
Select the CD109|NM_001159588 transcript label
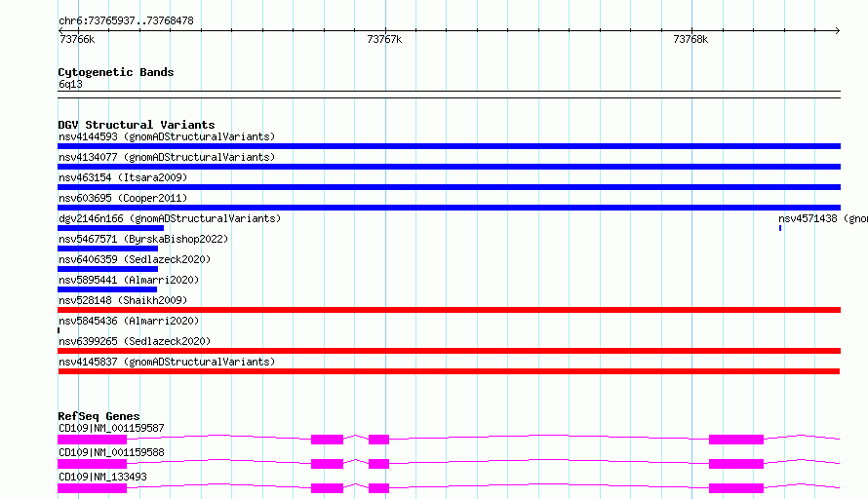(x=111, y=452)
